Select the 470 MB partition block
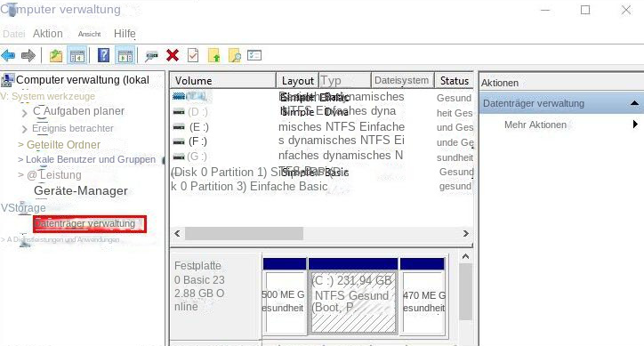The height and width of the screenshot is (346, 644). 423,296
